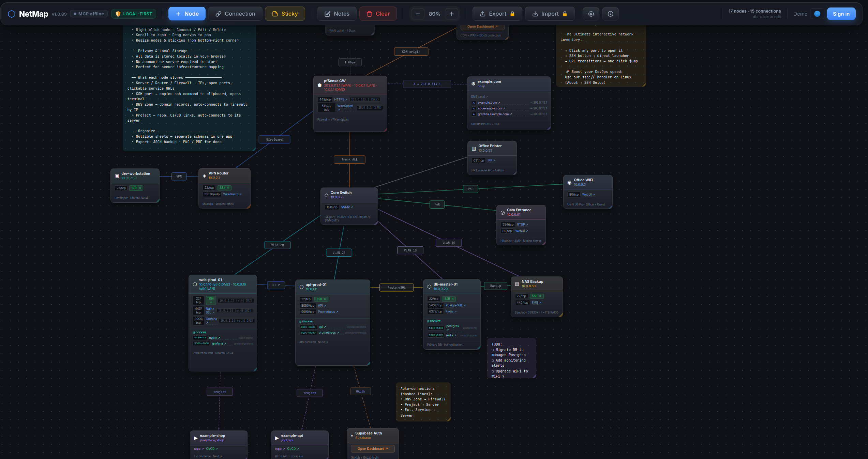Click the VPN Router node icon
This screenshot has width=868, height=459.
click(x=204, y=176)
